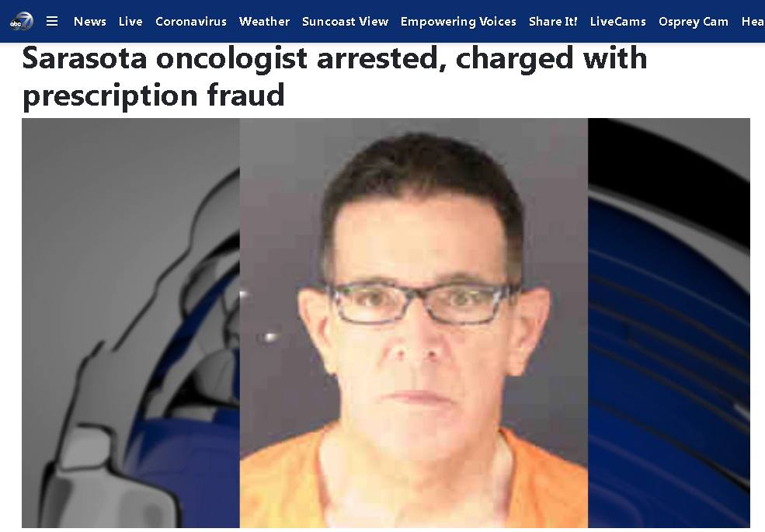
Task: Click the eyeglasses in the article photo
Action: (420, 303)
